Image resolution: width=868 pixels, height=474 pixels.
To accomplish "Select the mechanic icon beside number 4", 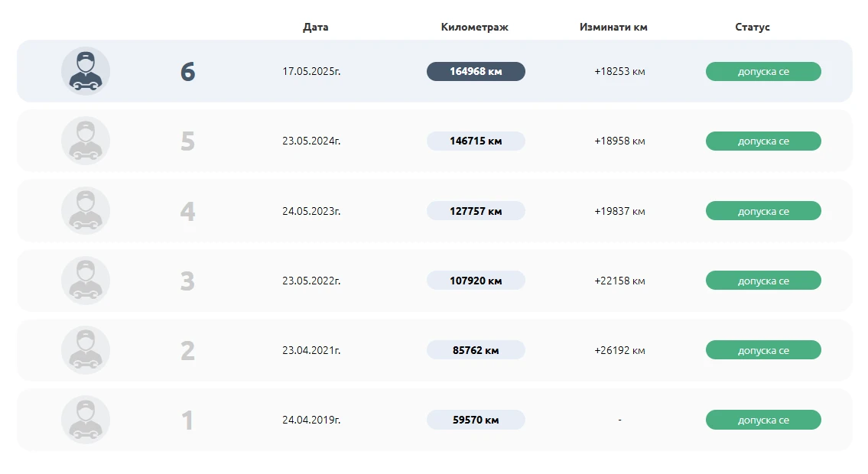I will 86,211.
